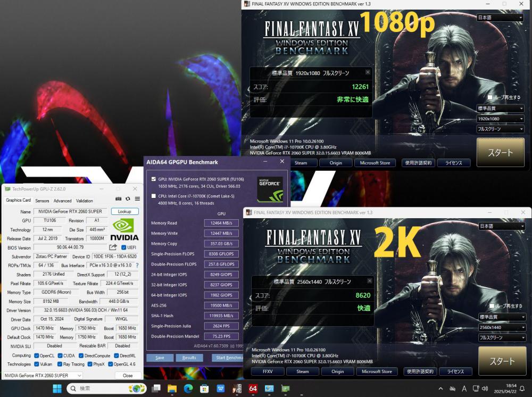Open notification bell in tray
Image resolution: width=532 pixels, height=397 pixels.
click(522, 389)
